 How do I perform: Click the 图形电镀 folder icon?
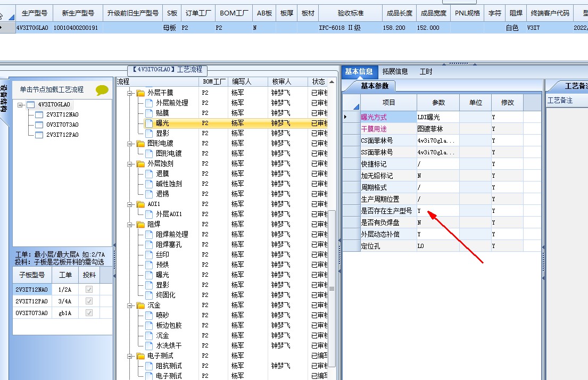click(x=140, y=143)
